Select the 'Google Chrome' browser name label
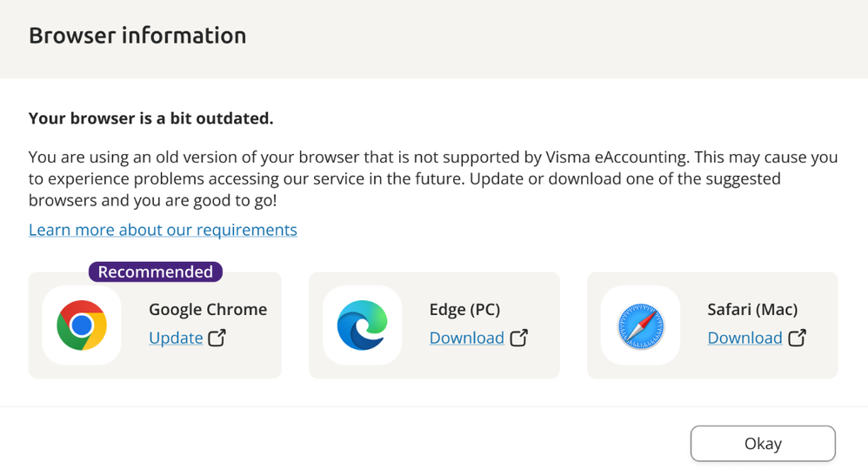The width and height of the screenshot is (868, 470). (x=208, y=309)
